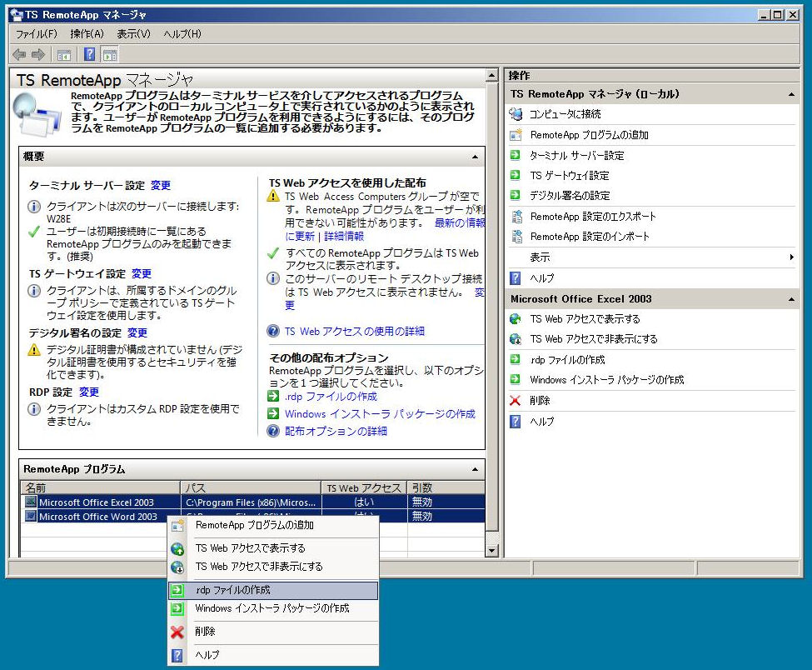The width and height of the screenshot is (812, 670).
Task: Click 変更 link next to TS ゲートウェイ設定
Action: 142,273
